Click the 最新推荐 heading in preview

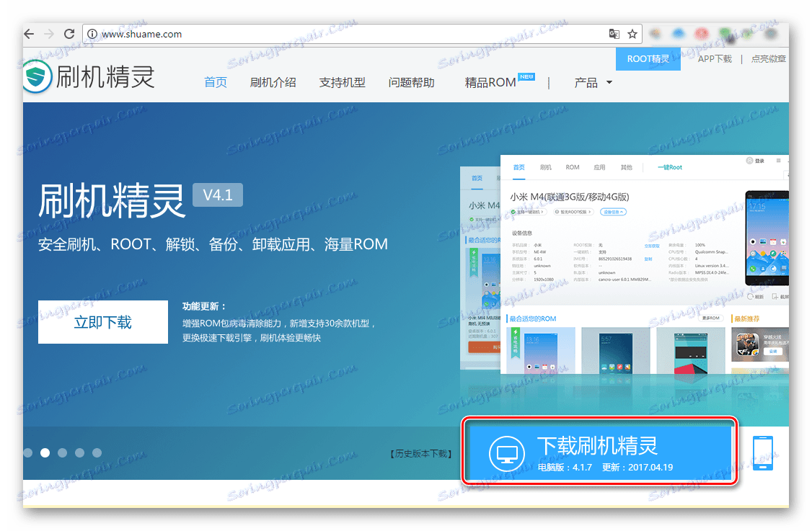point(747,318)
